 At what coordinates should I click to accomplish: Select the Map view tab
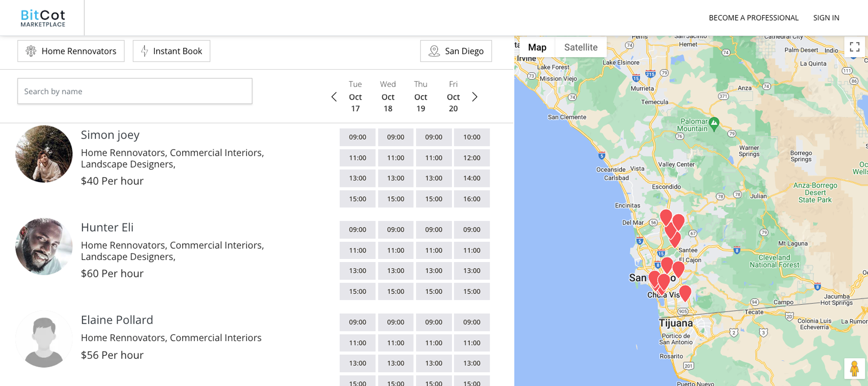click(x=537, y=47)
